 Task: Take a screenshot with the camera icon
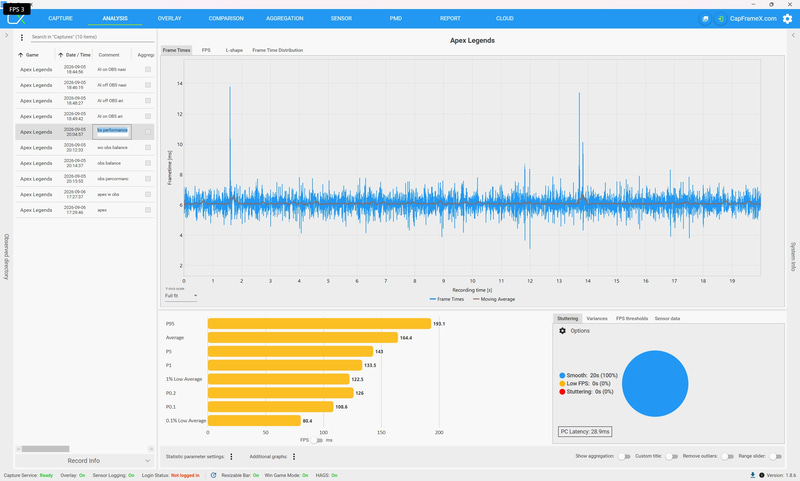click(x=705, y=19)
